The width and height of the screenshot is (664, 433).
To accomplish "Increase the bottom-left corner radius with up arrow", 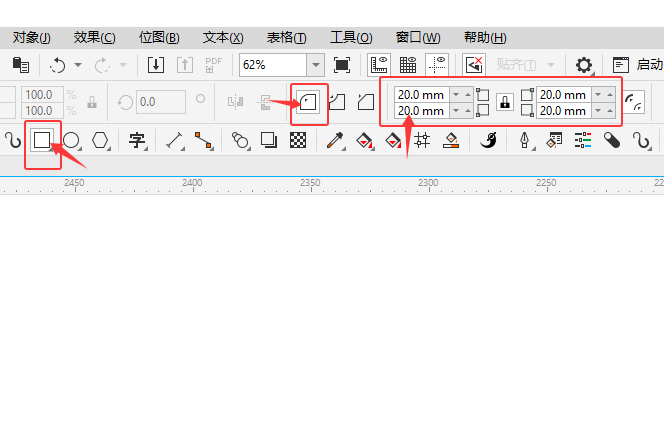I will click(x=468, y=111).
